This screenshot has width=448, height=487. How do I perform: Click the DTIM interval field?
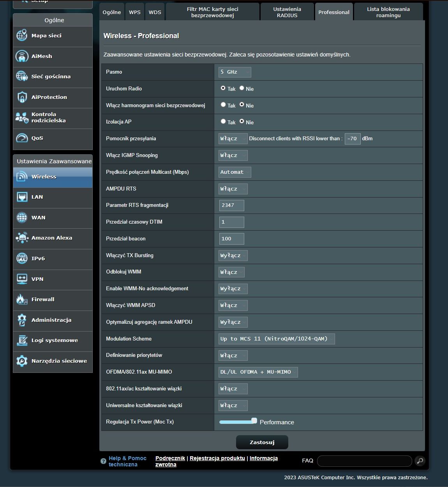[x=232, y=222]
